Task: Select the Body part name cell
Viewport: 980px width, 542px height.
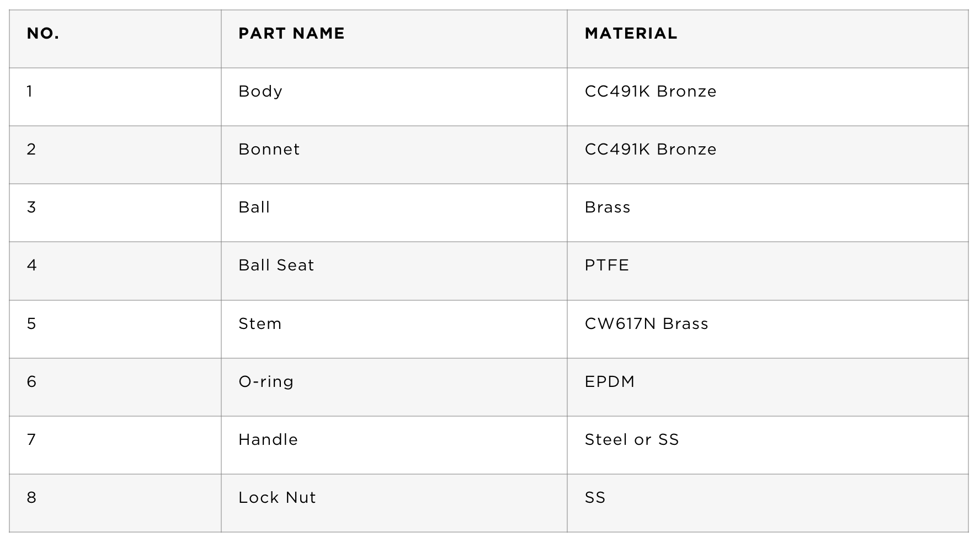Action: pos(394,97)
